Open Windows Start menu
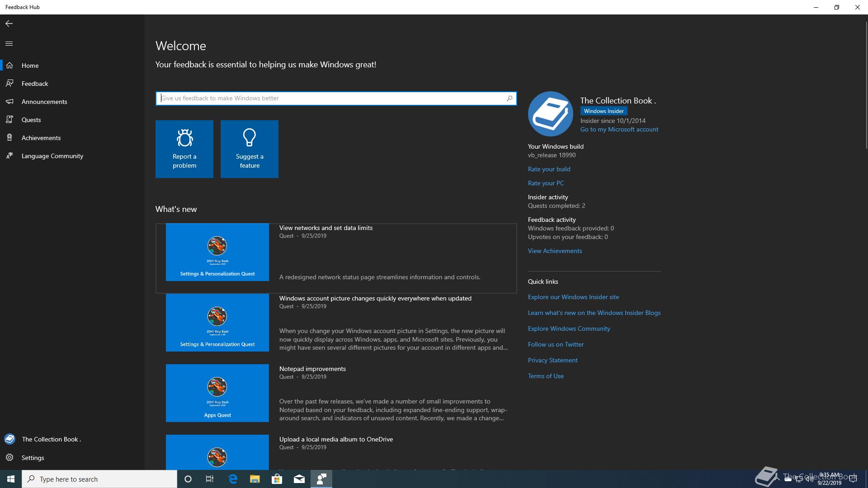868x488 pixels. (x=11, y=479)
